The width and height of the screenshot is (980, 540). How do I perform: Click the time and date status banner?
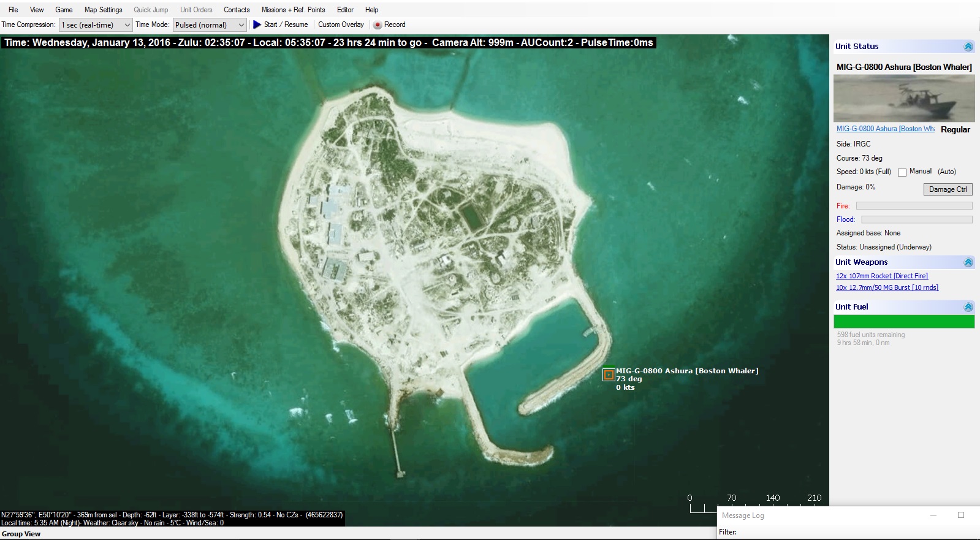329,43
